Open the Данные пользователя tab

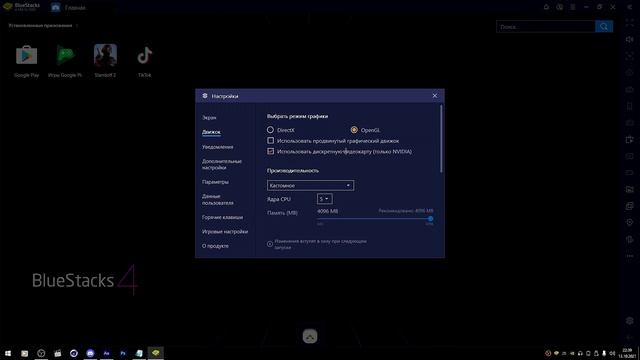pos(218,200)
